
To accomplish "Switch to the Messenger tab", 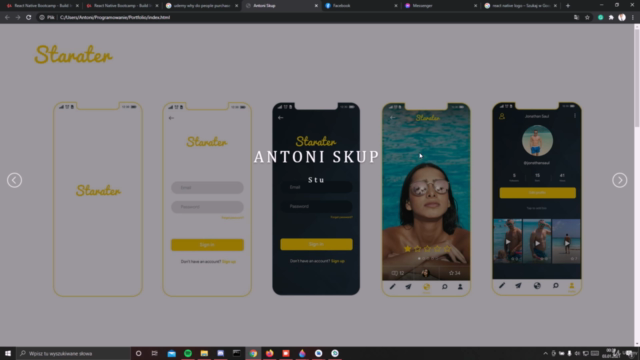I will click(441, 6).
